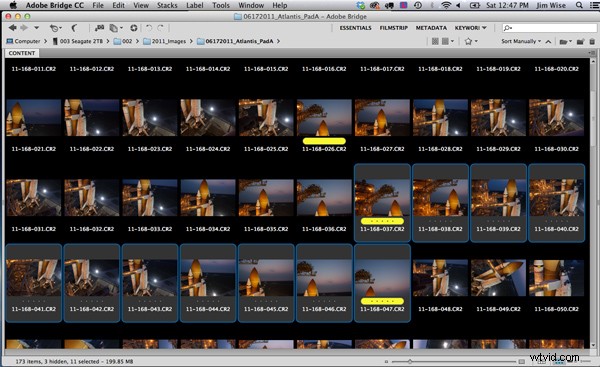Create a new folder icon
600x367 pixels.
[x=580, y=41]
